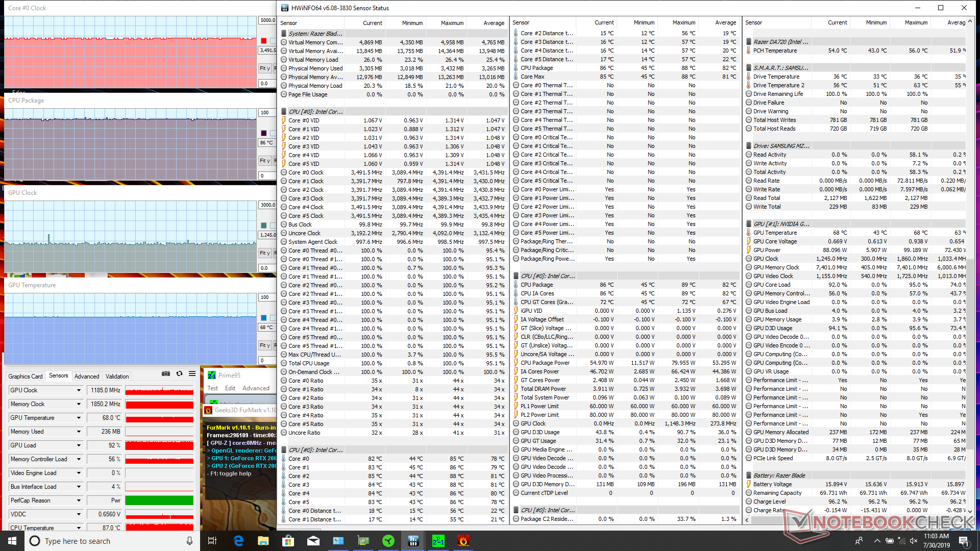Click Fit y button in Core #0 Clock graph
Screen dimensions: 980x551
click(264, 68)
